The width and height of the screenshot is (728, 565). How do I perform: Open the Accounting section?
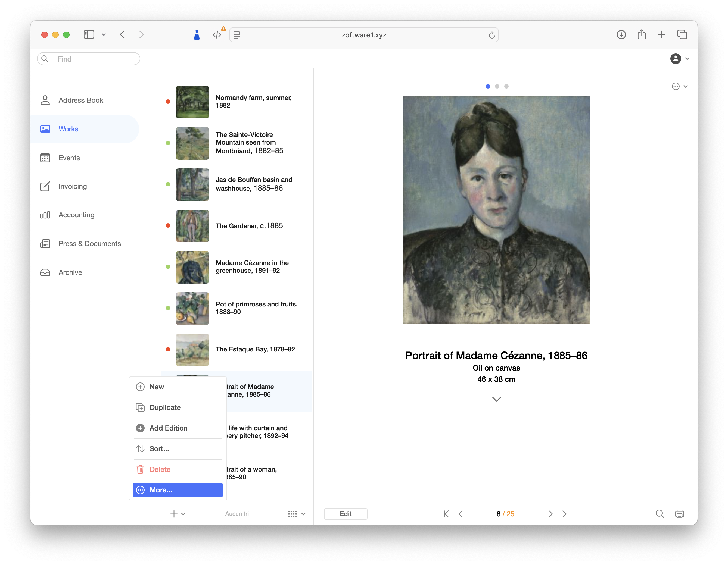pos(76,215)
